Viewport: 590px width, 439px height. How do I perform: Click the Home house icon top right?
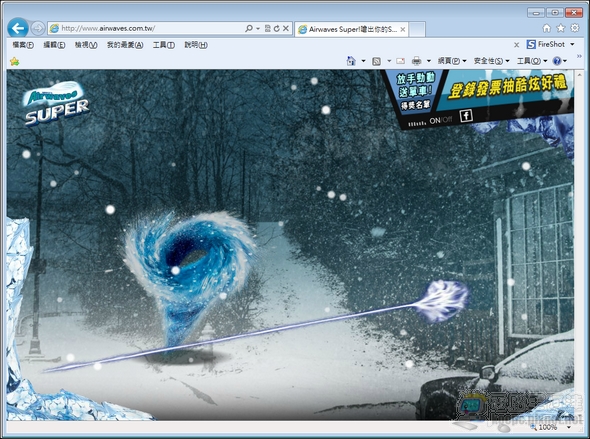[547, 28]
